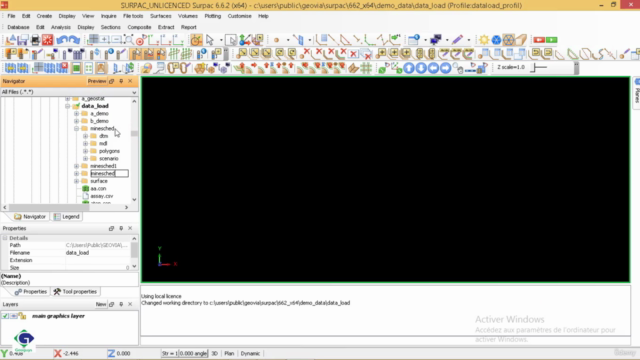Expand the polygons folder
This screenshot has height=360, width=640.
pyautogui.click(x=85, y=151)
